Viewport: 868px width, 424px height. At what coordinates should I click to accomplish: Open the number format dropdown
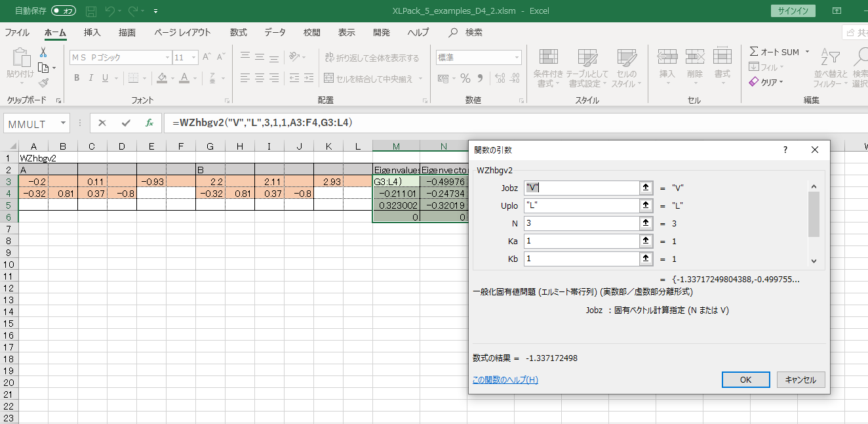pos(515,58)
